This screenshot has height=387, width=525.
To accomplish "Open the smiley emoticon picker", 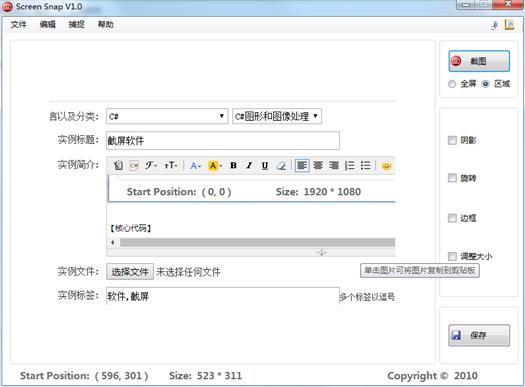I will click(386, 166).
